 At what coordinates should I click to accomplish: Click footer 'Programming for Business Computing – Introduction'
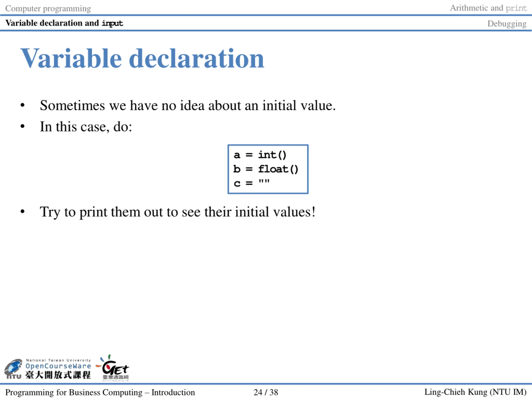[x=100, y=393]
